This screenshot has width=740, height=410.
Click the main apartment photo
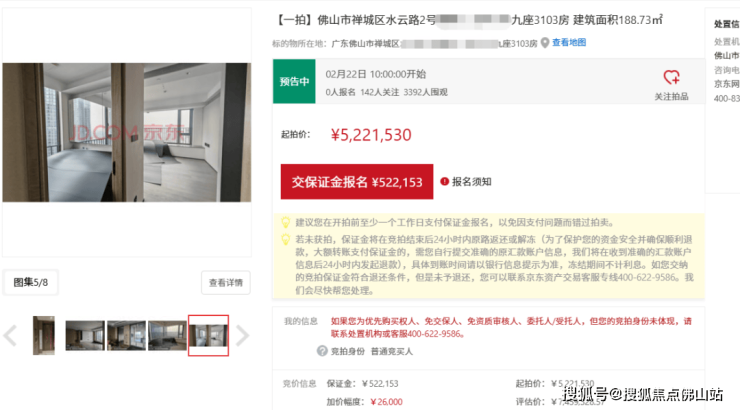[x=126, y=133]
